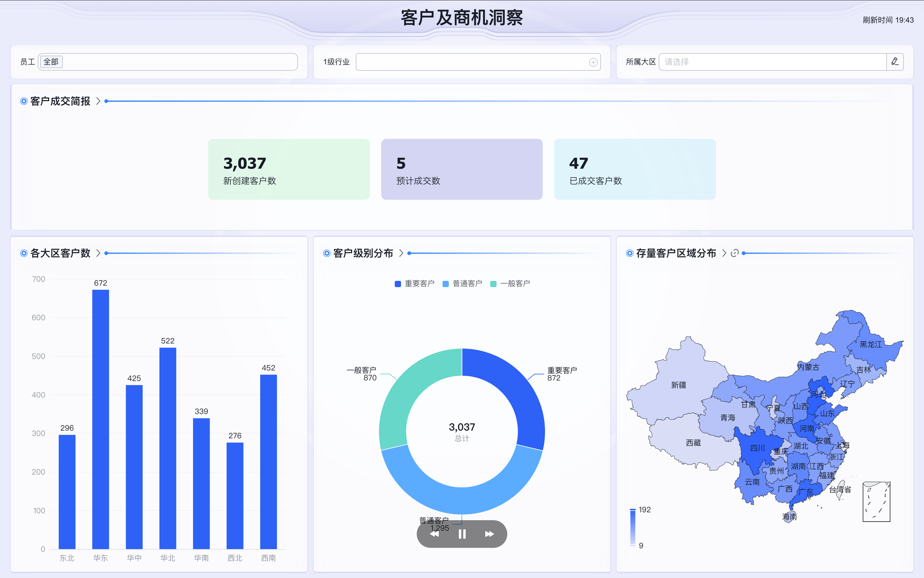The image size is (924, 578).
Task: Click the 华南 bar with value 339
Action: [201, 483]
